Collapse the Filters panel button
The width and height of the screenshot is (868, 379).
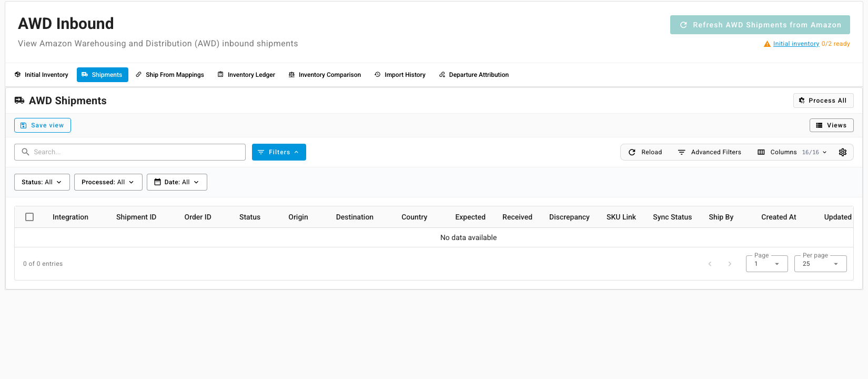coord(279,152)
